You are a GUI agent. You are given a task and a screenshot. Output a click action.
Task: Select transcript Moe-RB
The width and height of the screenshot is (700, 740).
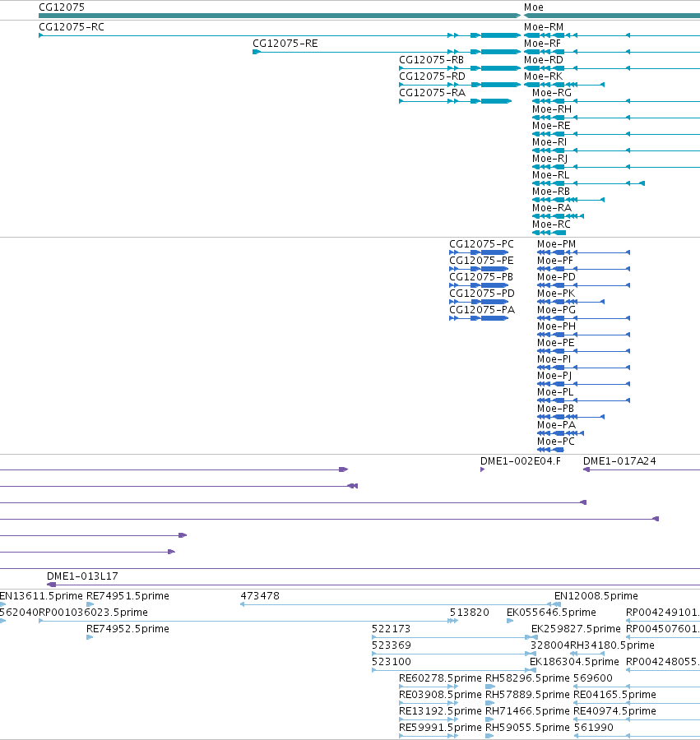[x=551, y=192]
